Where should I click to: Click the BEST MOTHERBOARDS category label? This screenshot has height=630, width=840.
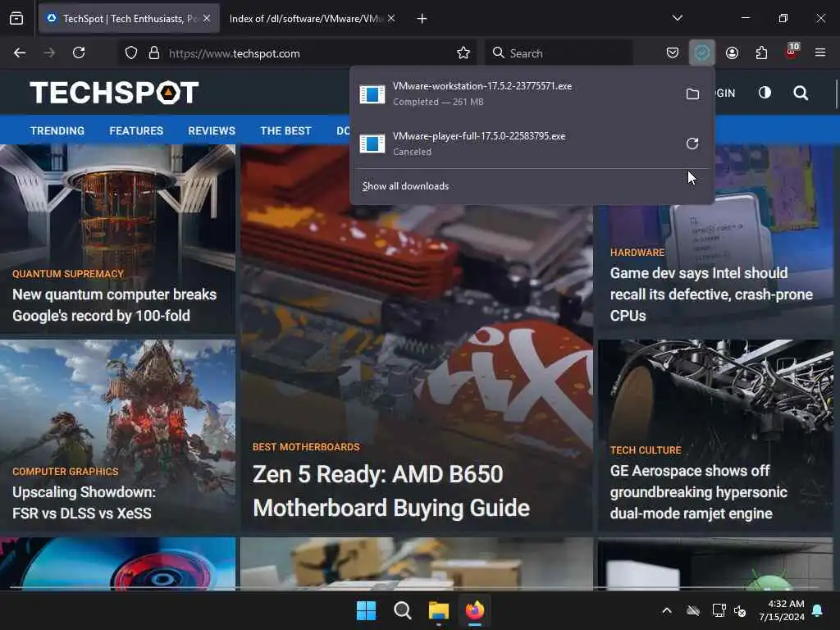[x=306, y=447]
